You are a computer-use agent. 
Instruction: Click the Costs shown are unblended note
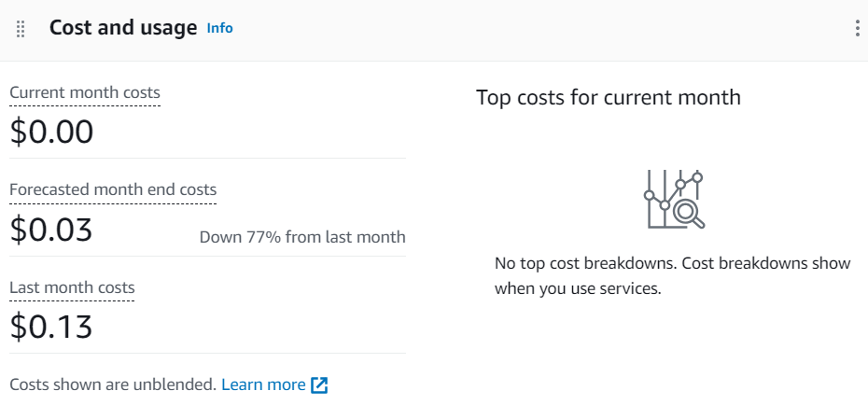(x=113, y=384)
